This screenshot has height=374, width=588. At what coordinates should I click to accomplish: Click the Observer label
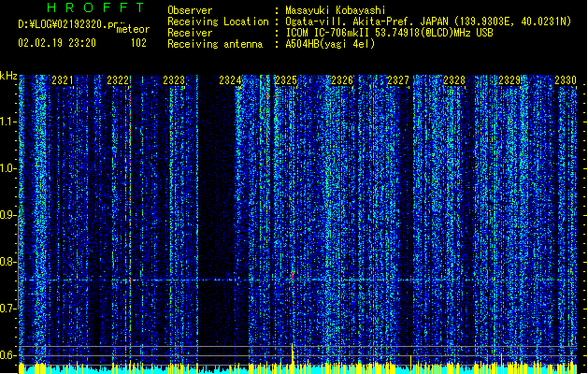[x=190, y=10]
